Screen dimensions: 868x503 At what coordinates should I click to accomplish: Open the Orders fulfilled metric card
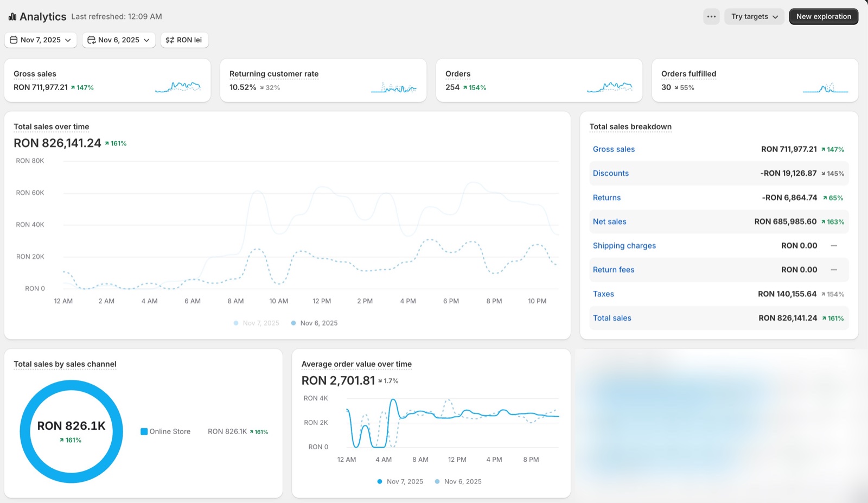point(755,80)
